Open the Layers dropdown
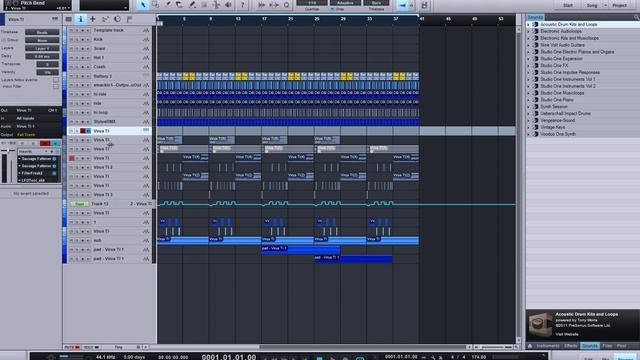 click(x=42, y=48)
